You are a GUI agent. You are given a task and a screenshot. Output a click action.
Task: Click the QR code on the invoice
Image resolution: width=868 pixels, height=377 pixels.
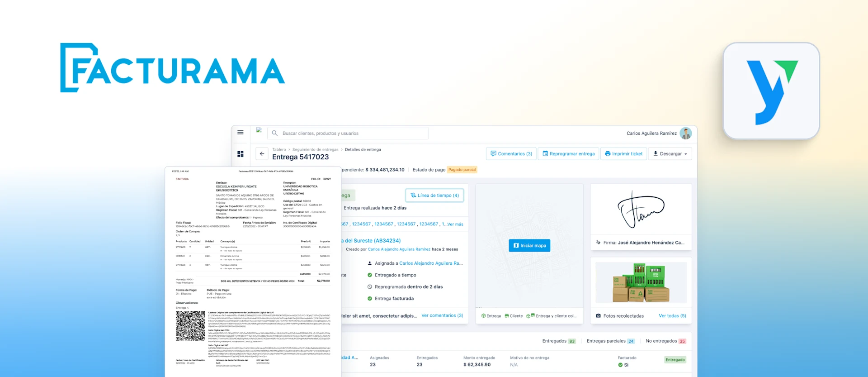pyautogui.click(x=190, y=326)
